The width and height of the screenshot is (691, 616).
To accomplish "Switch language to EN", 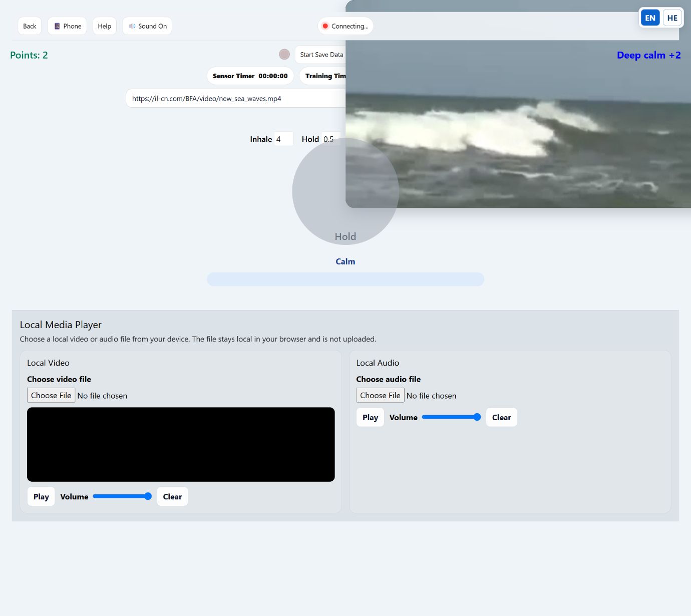I will (x=650, y=18).
